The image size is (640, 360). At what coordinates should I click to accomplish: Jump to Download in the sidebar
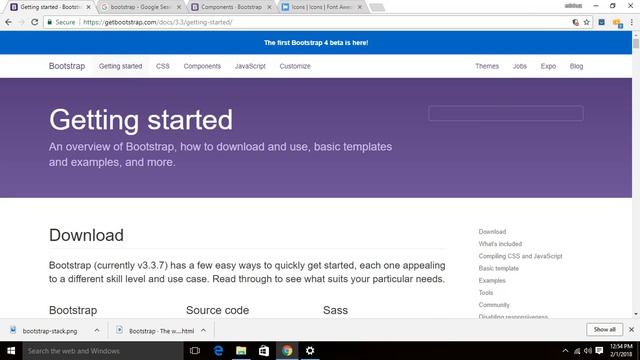click(x=492, y=231)
